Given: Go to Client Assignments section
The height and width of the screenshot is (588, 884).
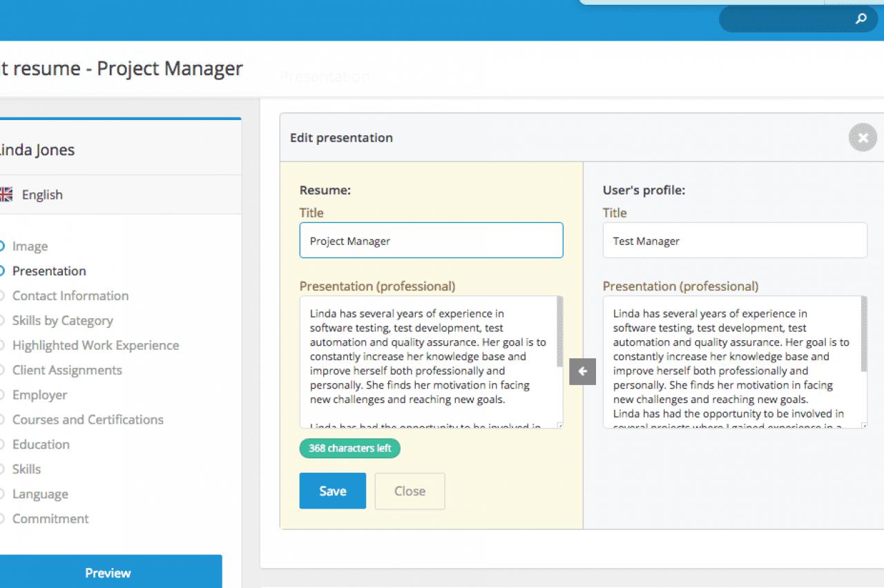Looking at the screenshot, I should tap(67, 370).
